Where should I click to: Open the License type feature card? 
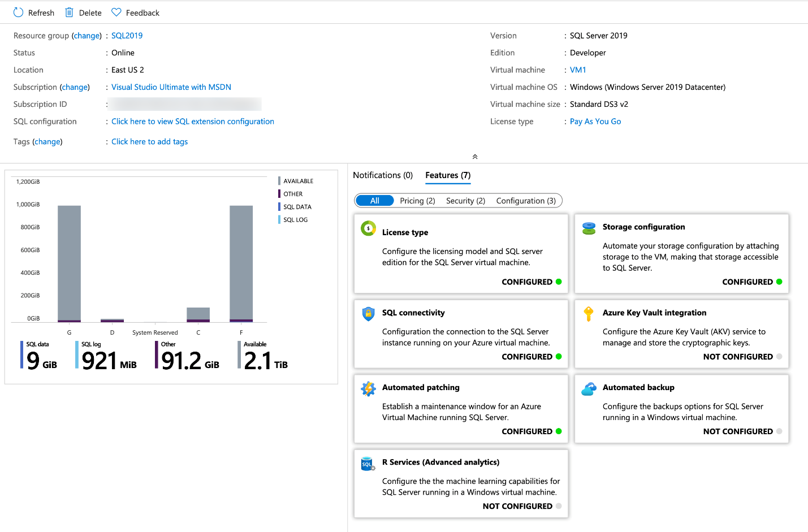[461, 253]
